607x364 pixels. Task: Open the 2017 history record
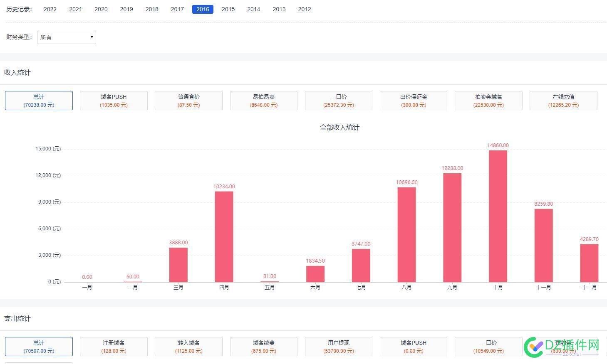coord(177,9)
